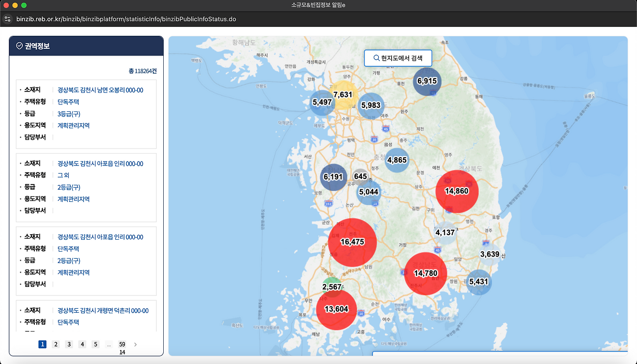Go to page 2 of results
This screenshot has height=364, width=637.
pos(56,344)
